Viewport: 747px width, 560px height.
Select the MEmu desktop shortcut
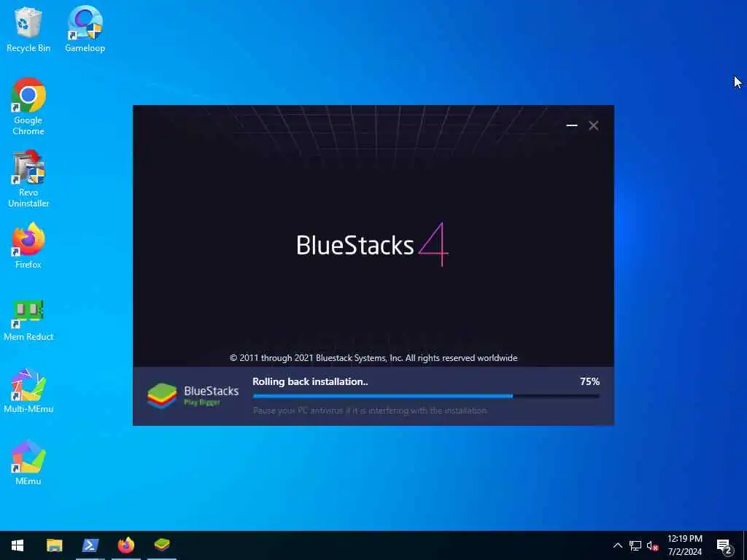coord(28,463)
